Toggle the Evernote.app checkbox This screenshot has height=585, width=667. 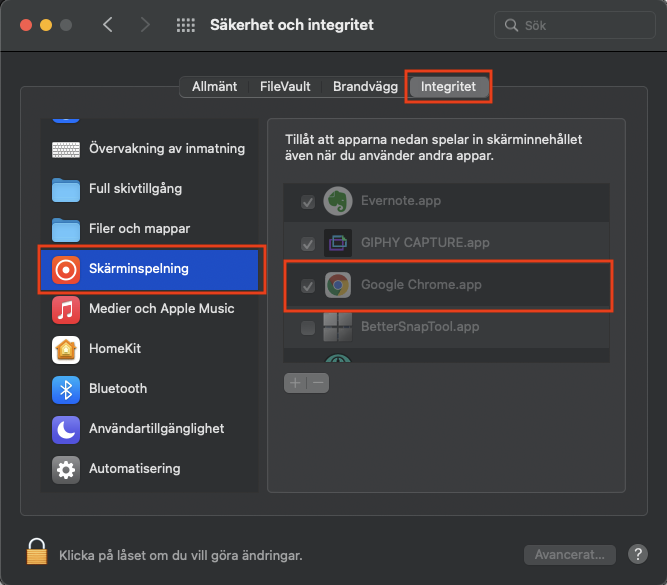(308, 201)
